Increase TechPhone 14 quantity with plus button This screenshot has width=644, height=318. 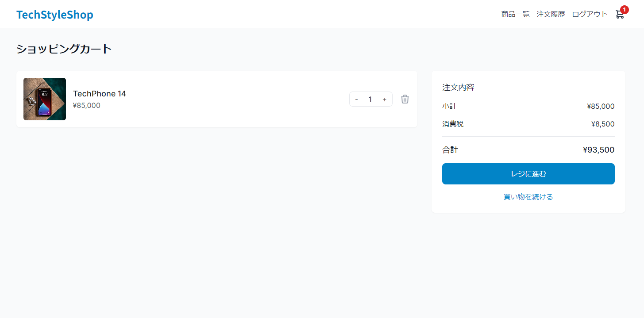(385, 99)
